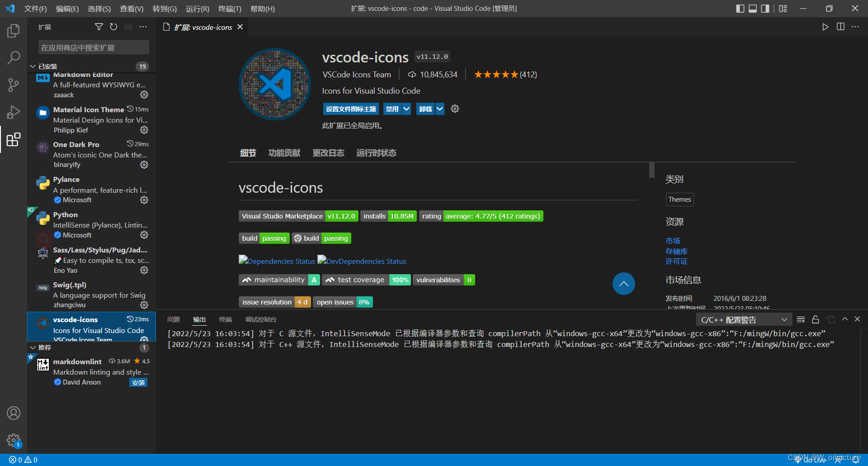Open the 终端(T) menu

click(230, 9)
